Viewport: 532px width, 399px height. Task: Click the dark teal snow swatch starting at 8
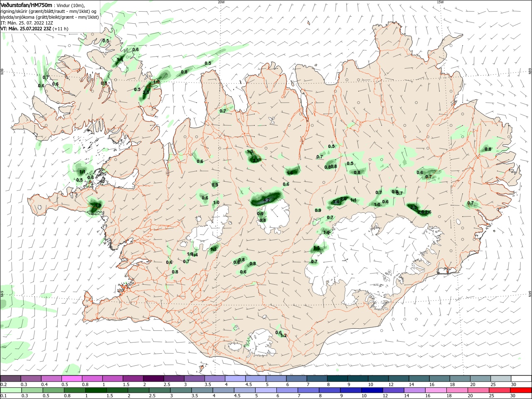[337, 378]
